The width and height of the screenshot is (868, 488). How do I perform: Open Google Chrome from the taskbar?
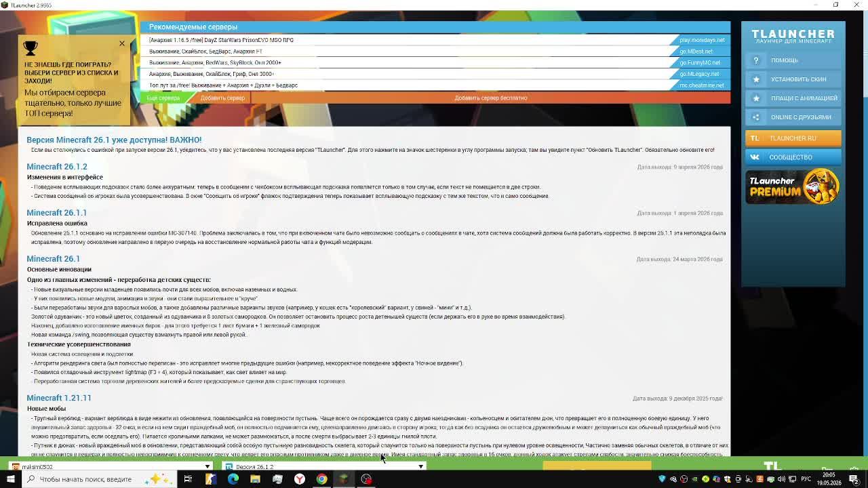321,479
